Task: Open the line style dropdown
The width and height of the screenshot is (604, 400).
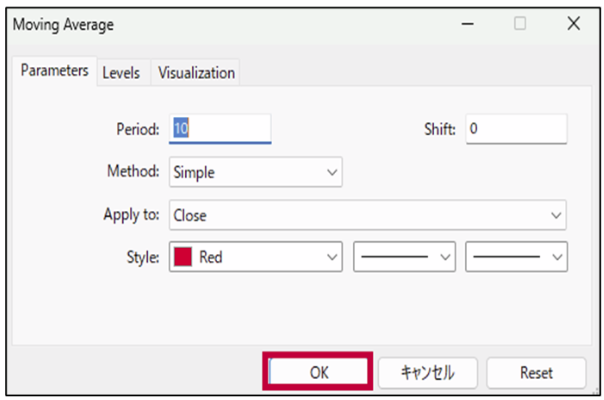Action: 404,257
